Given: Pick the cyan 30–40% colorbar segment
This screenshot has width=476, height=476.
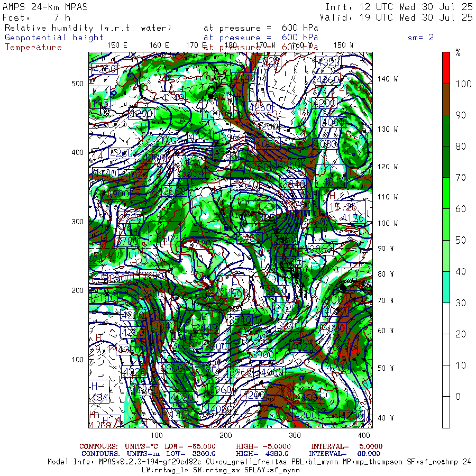Looking at the screenshot, I should tap(446, 287).
